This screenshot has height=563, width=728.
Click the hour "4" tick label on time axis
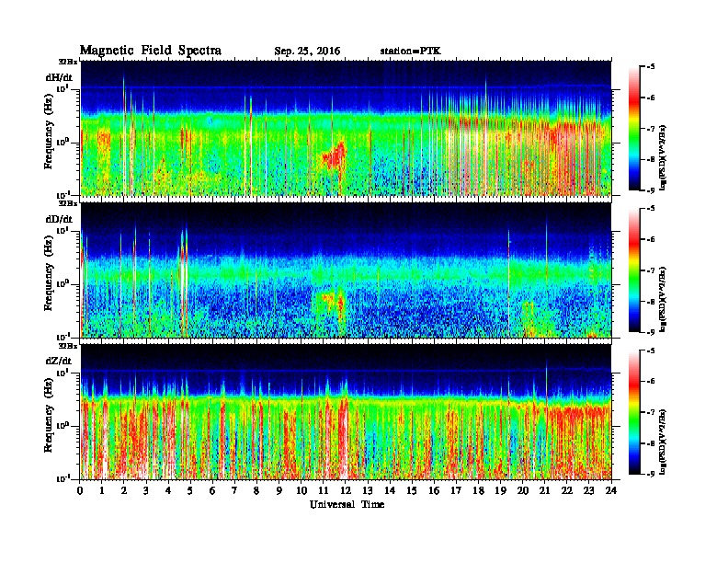(x=168, y=491)
